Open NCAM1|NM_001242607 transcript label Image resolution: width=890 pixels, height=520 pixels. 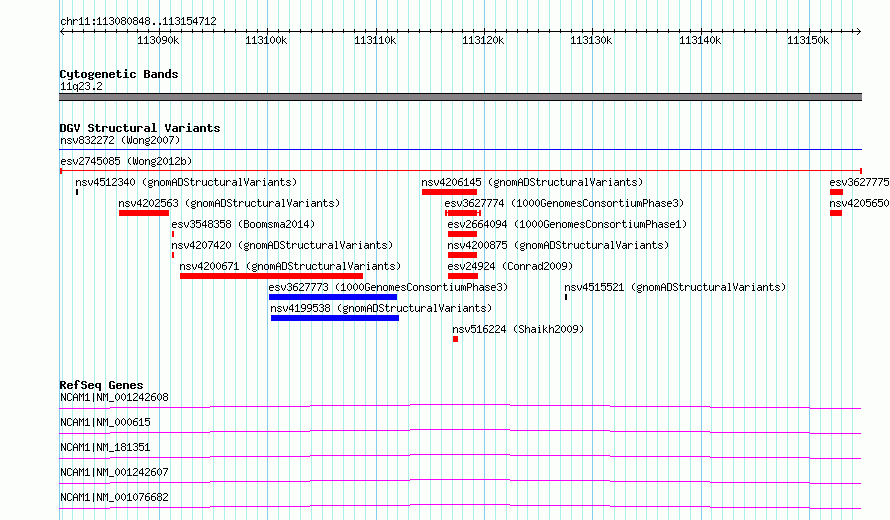click(x=114, y=472)
